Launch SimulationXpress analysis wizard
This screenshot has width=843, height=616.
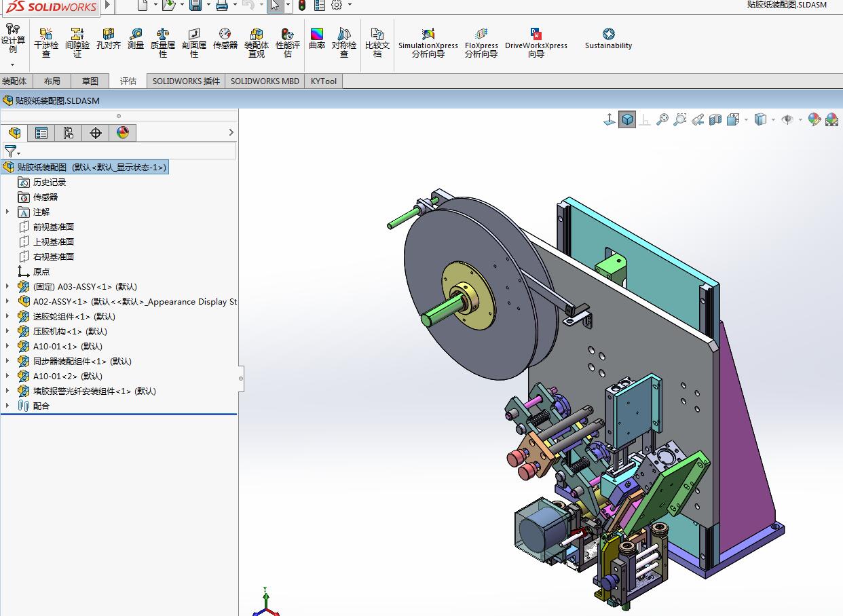click(x=428, y=42)
